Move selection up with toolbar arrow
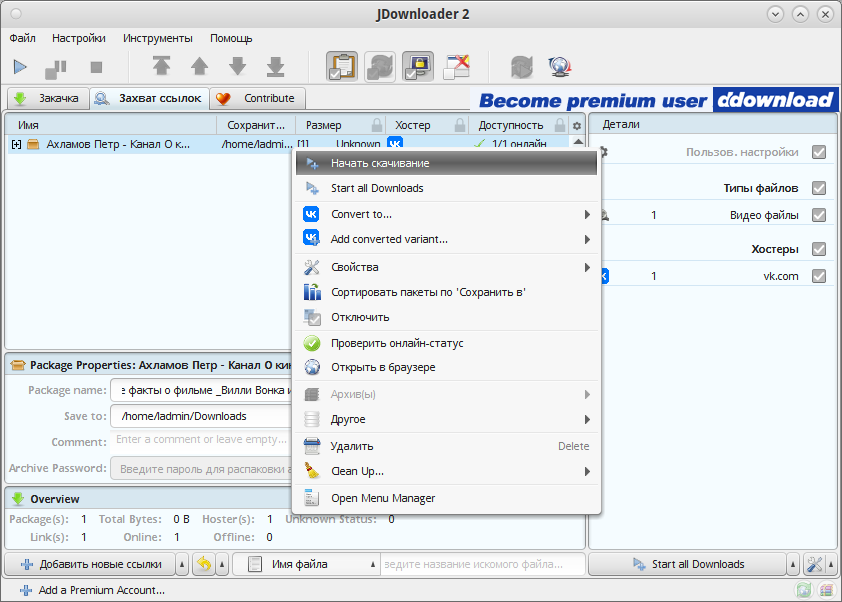842x602 pixels. click(x=199, y=67)
